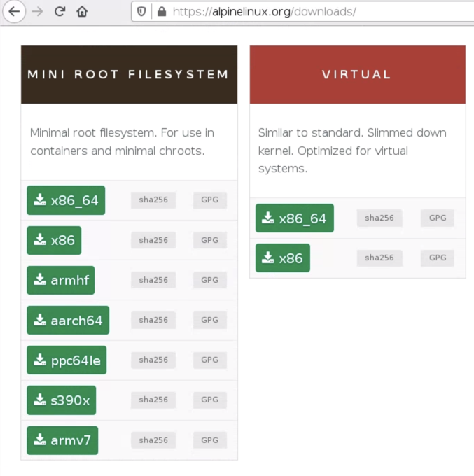Download the ppc64le mini root filesystem
The width and height of the screenshot is (474, 476).
[67, 360]
